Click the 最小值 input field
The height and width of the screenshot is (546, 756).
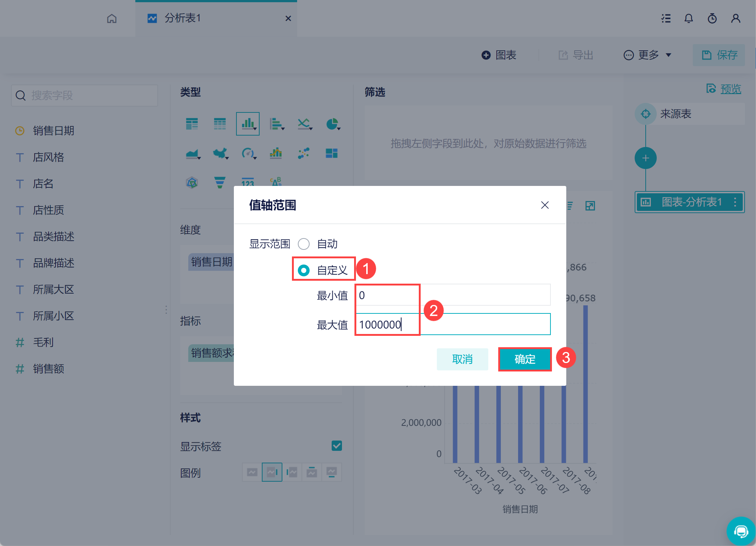[452, 295]
